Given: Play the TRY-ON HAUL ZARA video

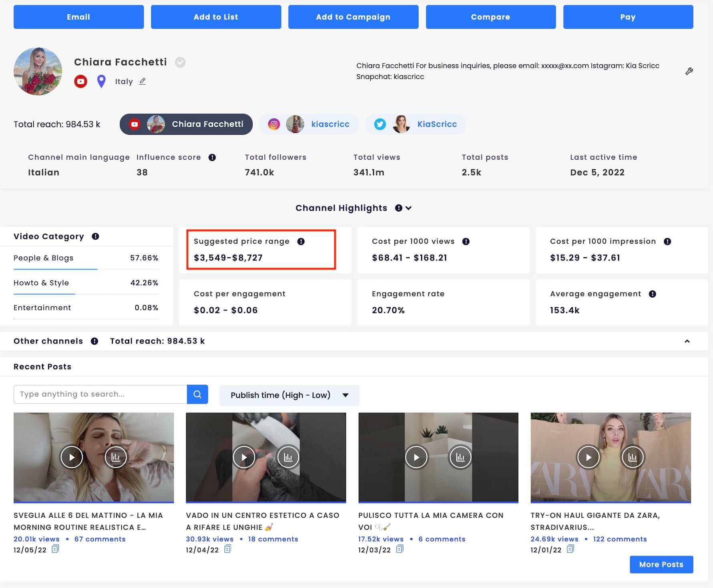Looking at the screenshot, I should pos(588,457).
